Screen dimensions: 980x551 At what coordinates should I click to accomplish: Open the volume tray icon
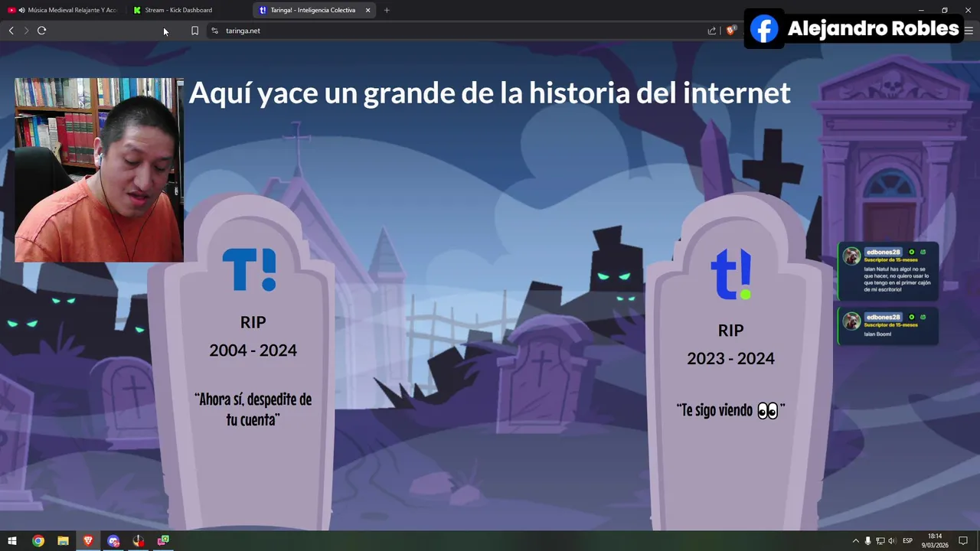coord(891,541)
